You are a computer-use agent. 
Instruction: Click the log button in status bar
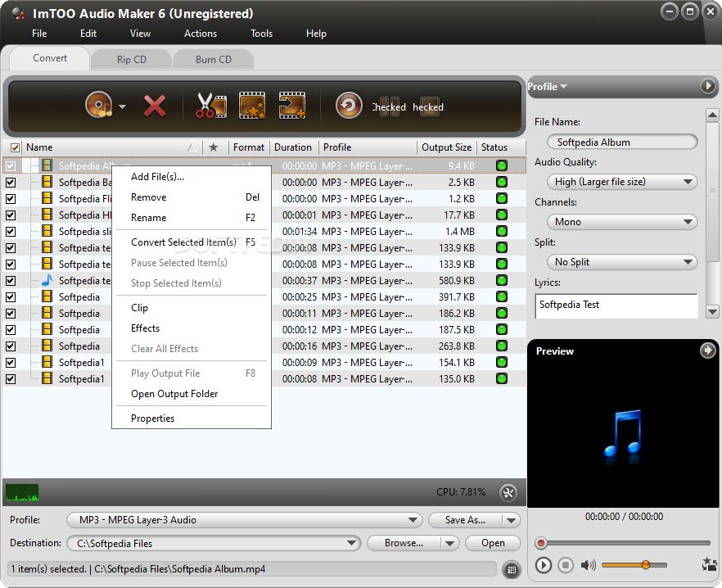511,570
